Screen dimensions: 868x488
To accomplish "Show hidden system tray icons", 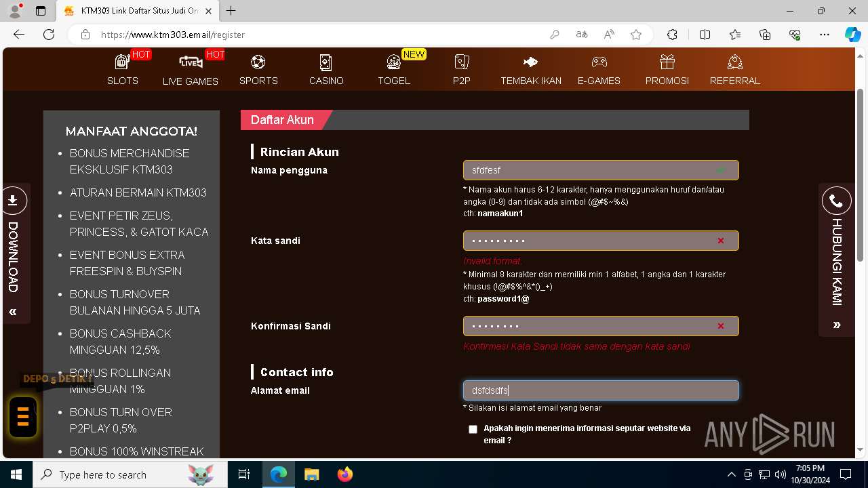I will click(x=731, y=474).
